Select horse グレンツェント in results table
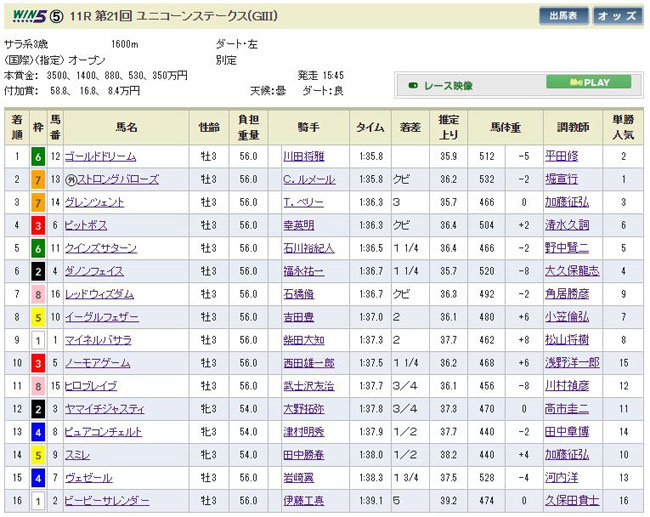 click(x=97, y=202)
